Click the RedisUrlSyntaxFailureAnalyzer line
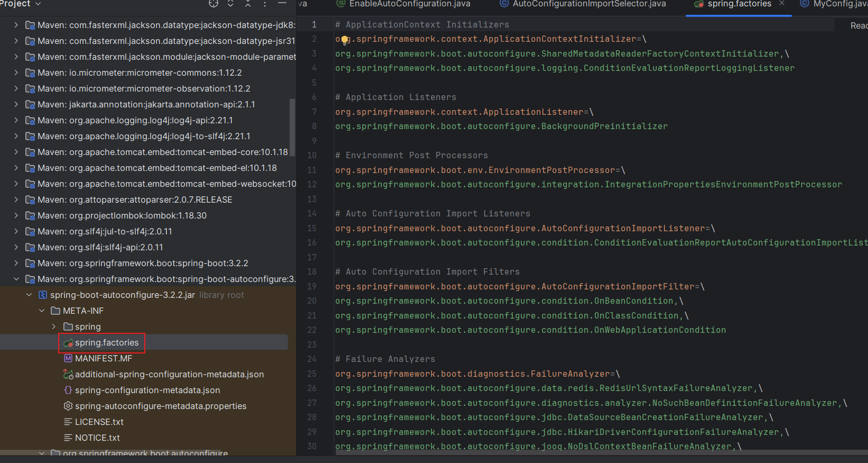Viewport: 868px width, 463px height. click(549, 388)
